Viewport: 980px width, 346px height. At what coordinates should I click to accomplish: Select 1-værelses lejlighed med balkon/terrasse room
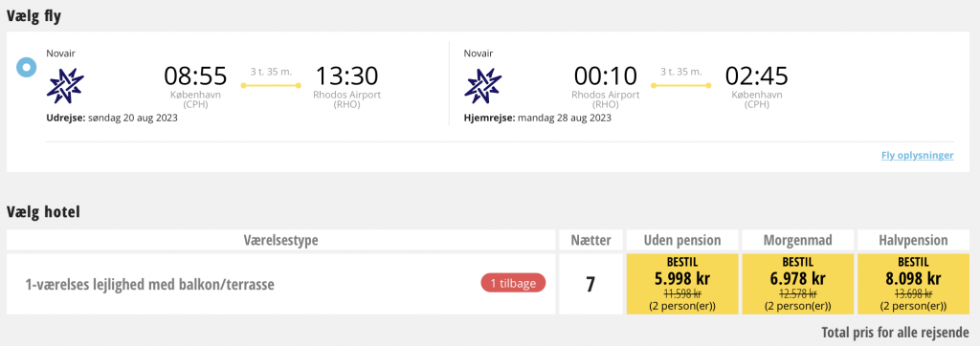[x=150, y=285]
